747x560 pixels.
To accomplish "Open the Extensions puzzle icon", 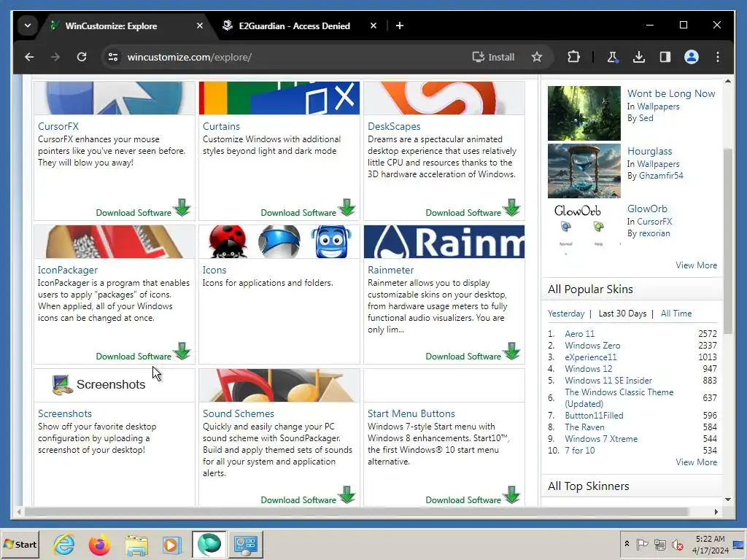I will [573, 57].
